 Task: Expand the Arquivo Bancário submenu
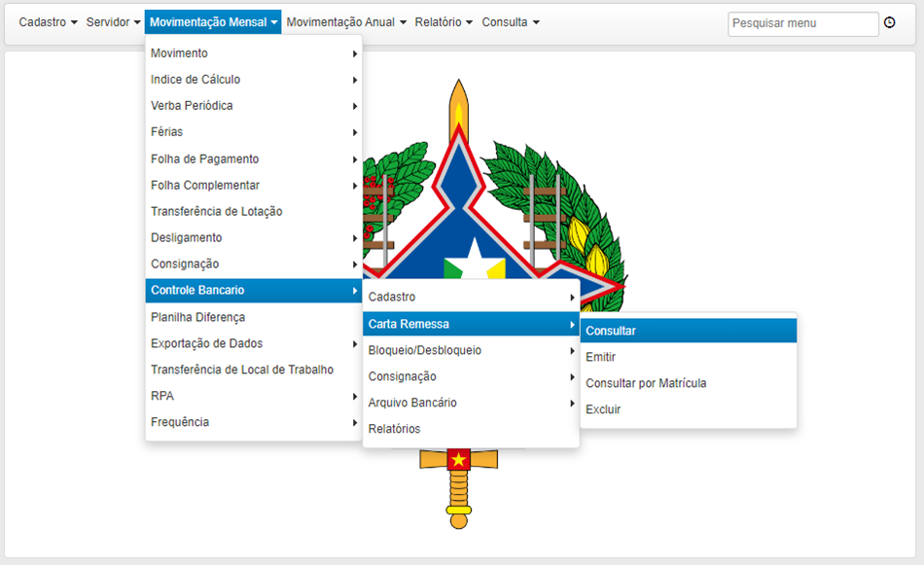click(x=471, y=403)
